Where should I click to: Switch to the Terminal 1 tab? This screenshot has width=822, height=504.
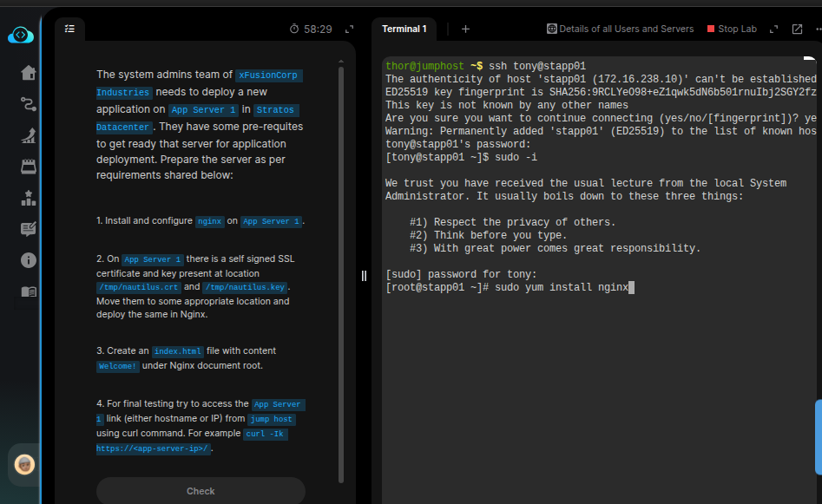point(404,29)
